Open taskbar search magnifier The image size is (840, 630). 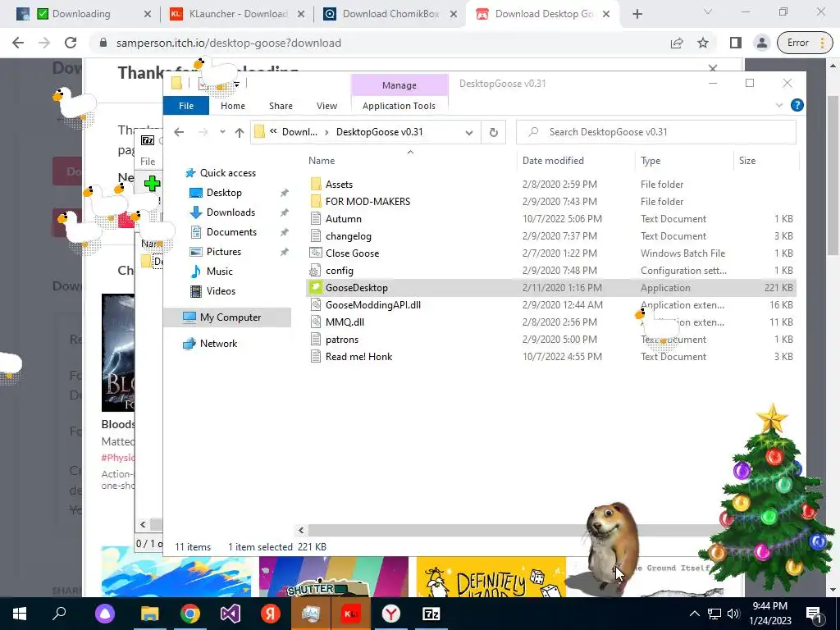click(59, 614)
